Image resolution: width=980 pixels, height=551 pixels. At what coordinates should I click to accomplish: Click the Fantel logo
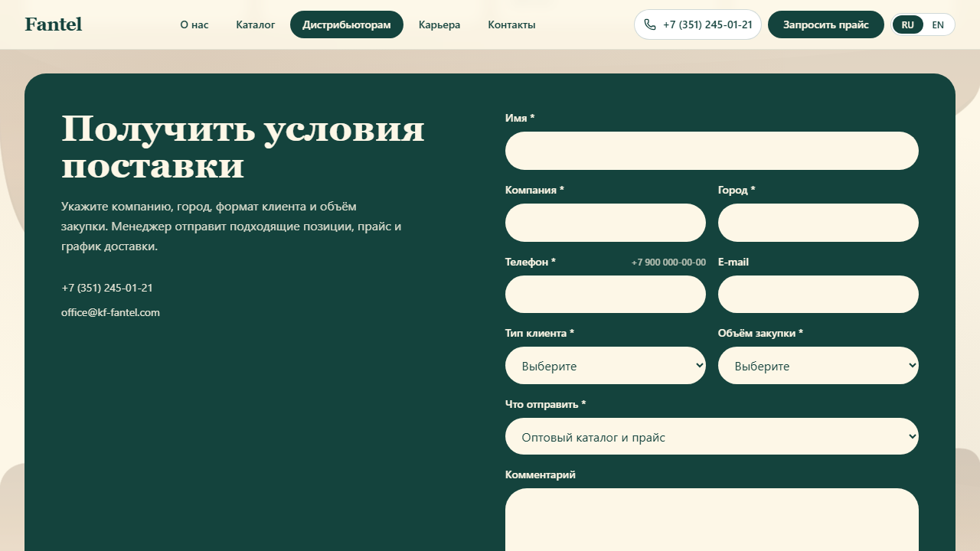[54, 24]
